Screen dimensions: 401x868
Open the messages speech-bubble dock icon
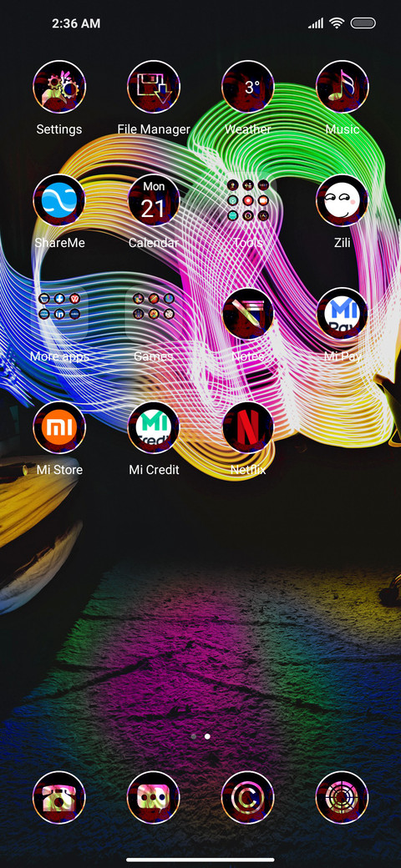click(154, 797)
